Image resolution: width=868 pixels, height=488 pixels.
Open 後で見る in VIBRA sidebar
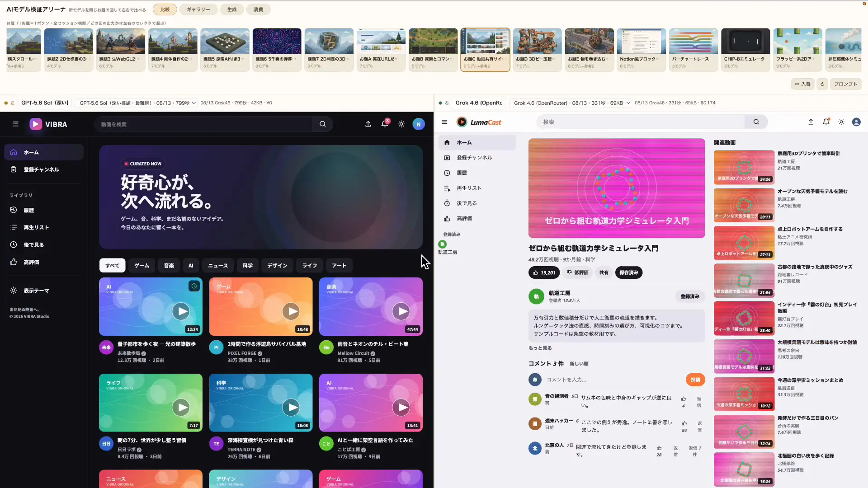click(x=44, y=244)
